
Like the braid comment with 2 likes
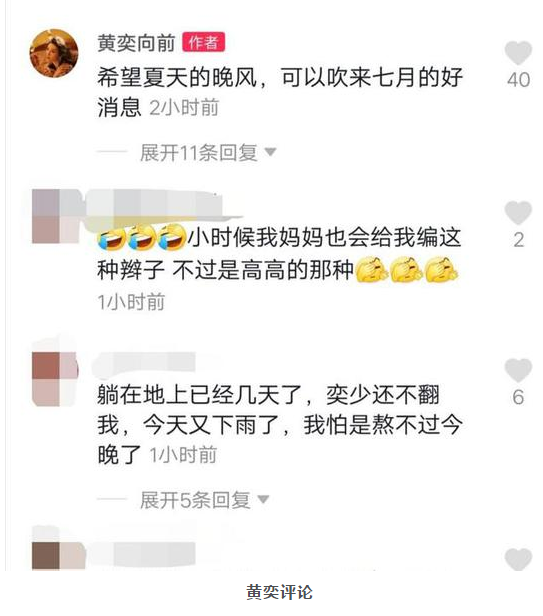pyautogui.click(x=518, y=213)
